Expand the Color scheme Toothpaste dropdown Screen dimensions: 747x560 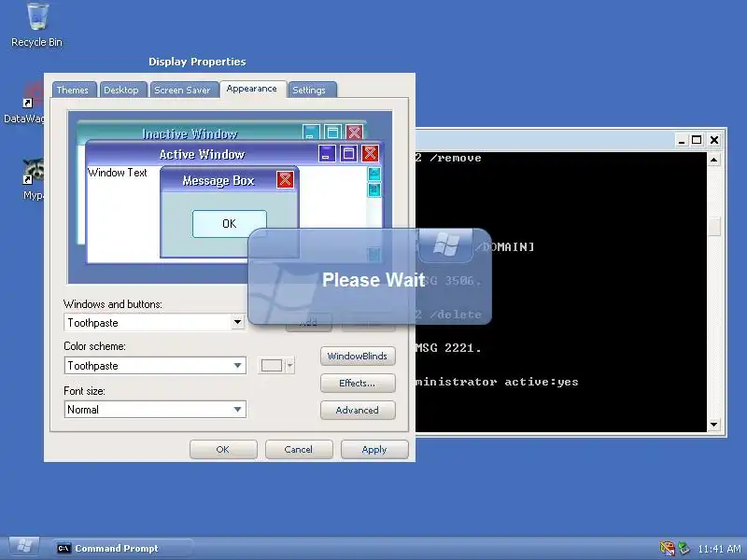pos(237,365)
